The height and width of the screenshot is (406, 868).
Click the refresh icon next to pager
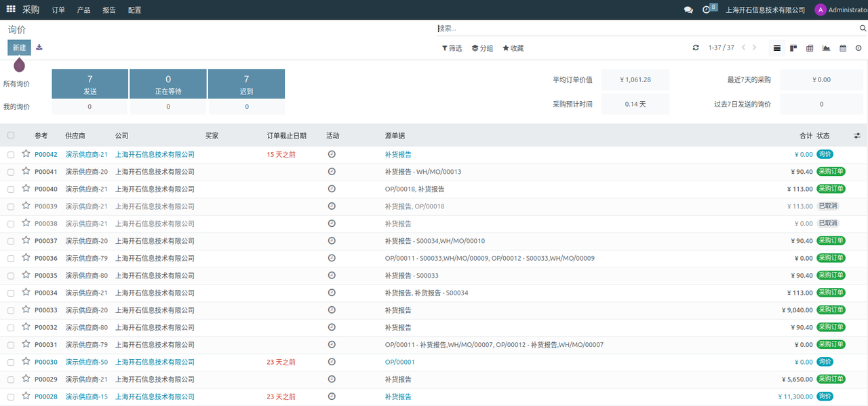click(x=696, y=48)
